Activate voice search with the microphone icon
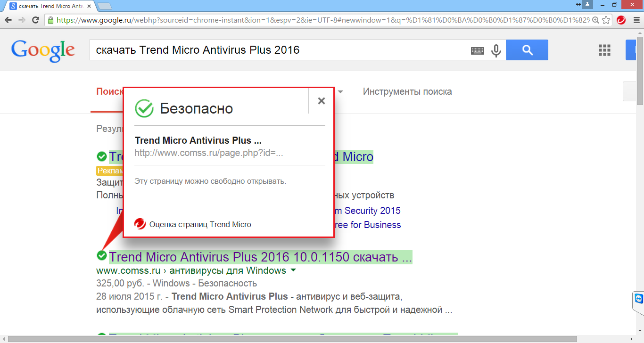Screen dimensions: 644x343 click(496, 50)
